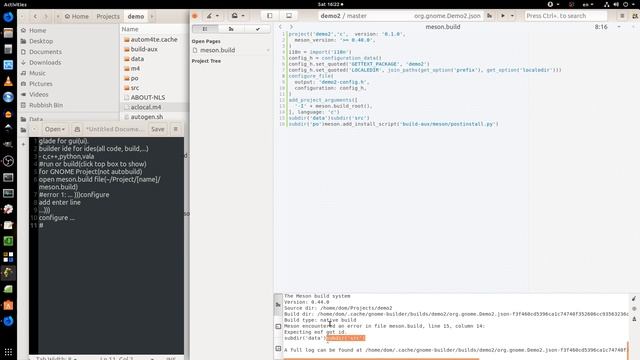Open meson.build in Open Pages list
This screenshot has width=640, height=360.
coord(217,50)
